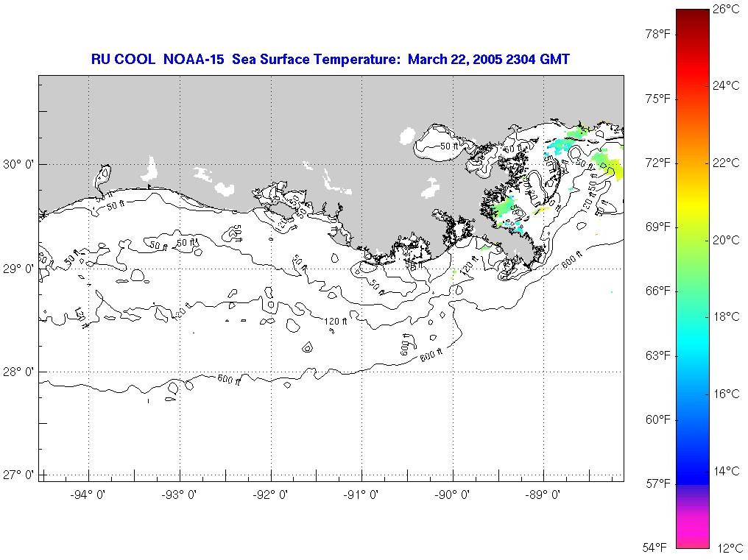
Task: Select the 57°F color scale label
Action: (x=658, y=484)
